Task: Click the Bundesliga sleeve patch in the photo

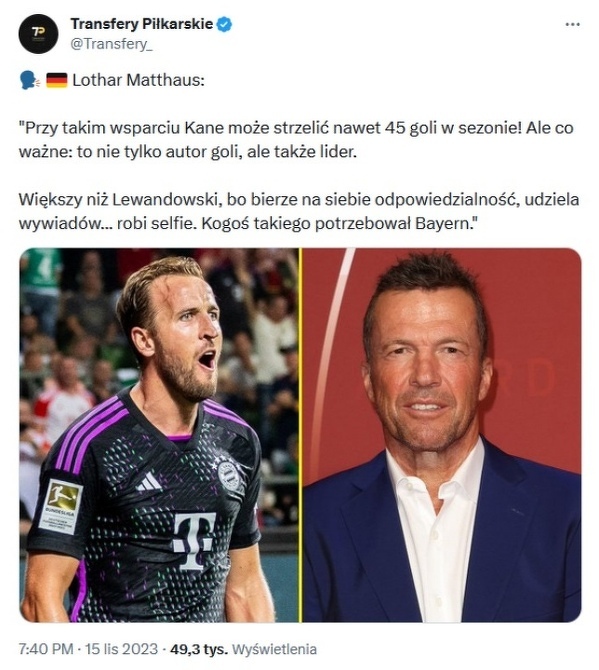Action: [60, 506]
